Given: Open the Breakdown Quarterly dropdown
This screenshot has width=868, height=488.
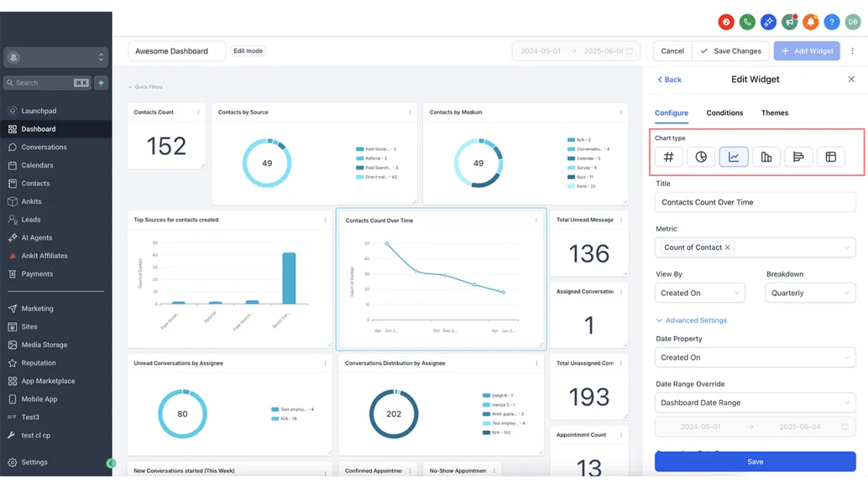Looking at the screenshot, I should (x=810, y=293).
